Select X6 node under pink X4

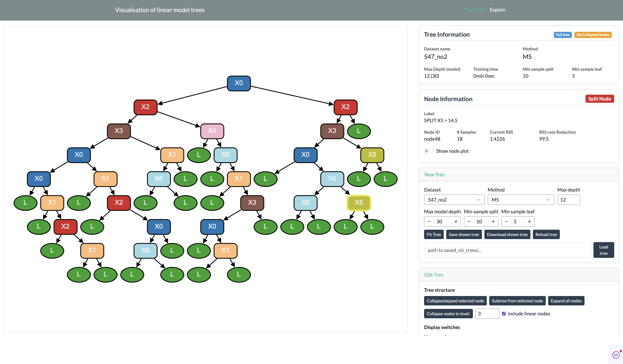coord(225,155)
